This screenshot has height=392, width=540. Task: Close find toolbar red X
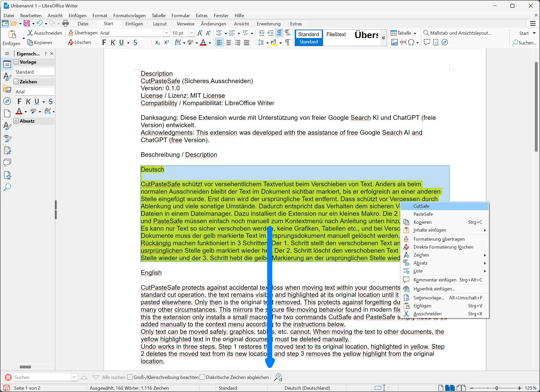point(8,377)
